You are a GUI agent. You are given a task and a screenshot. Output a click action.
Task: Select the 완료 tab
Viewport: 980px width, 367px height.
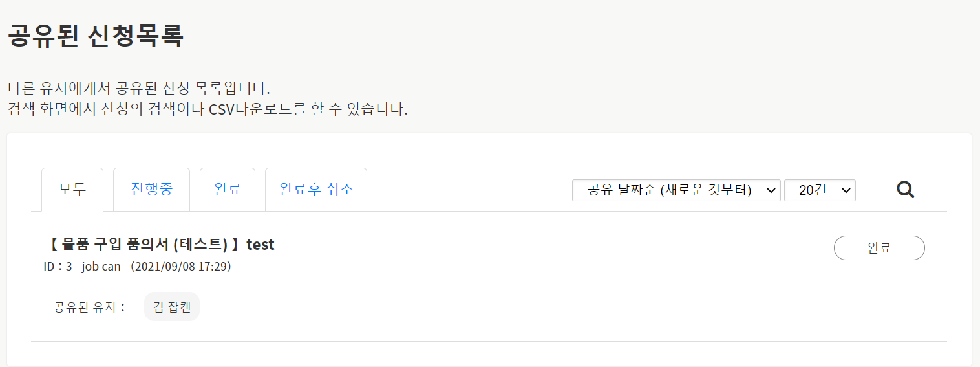click(x=228, y=190)
